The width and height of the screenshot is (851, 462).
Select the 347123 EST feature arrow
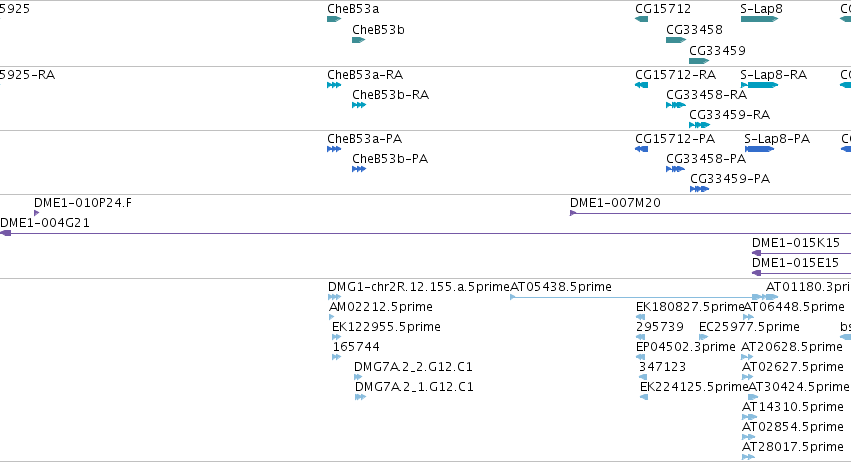643,377
